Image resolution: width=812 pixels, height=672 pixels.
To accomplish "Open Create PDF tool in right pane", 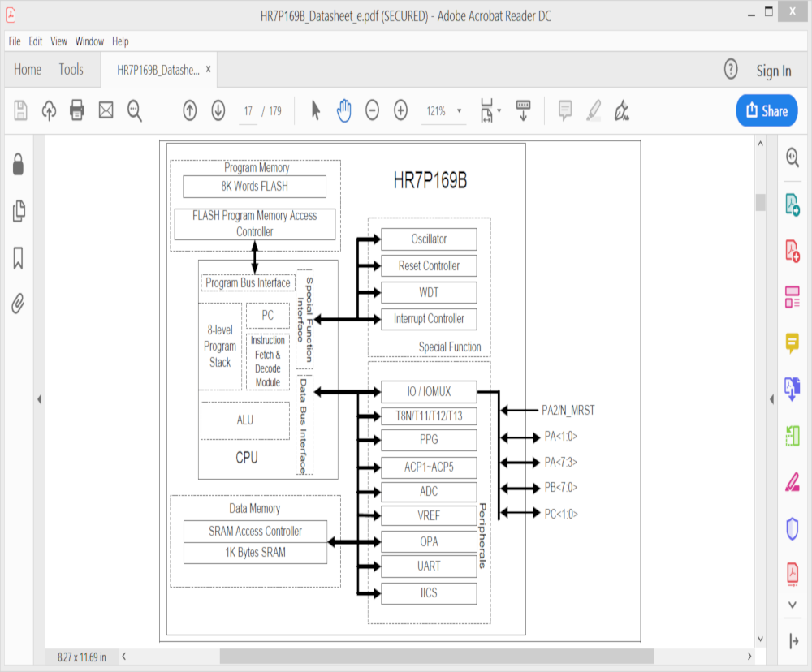I will [x=793, y=251].
